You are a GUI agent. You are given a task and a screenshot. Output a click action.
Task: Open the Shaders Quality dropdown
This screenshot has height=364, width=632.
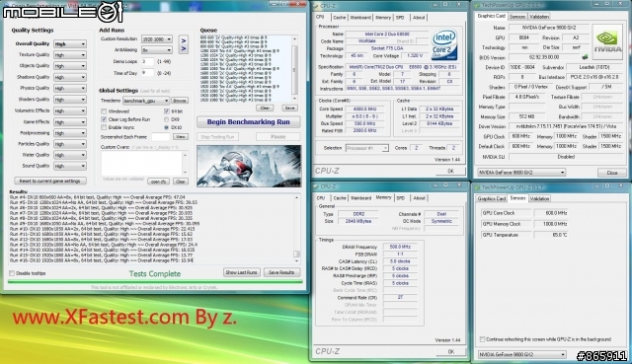pyautogui.click(x=70, y=100)
